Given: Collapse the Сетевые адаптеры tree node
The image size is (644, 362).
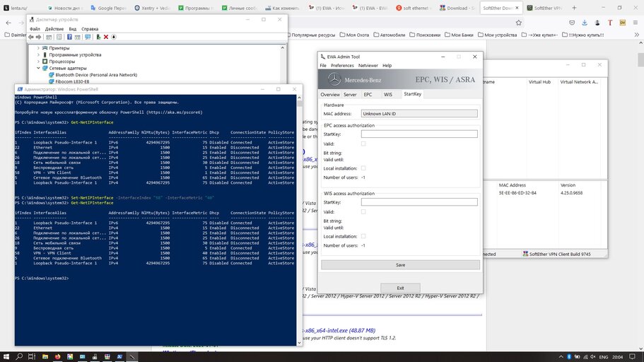Looking at the screenshot, I should click(x=38, y=69).
